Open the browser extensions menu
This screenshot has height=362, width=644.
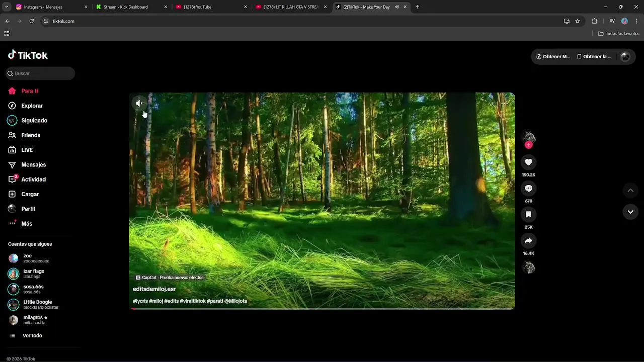click(594, 21)
